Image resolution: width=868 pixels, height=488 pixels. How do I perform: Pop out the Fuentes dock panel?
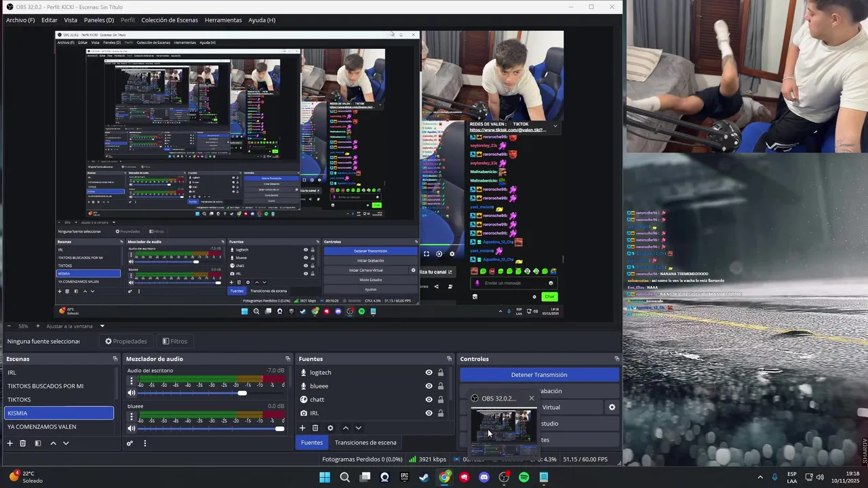click(x=449, y=359)
